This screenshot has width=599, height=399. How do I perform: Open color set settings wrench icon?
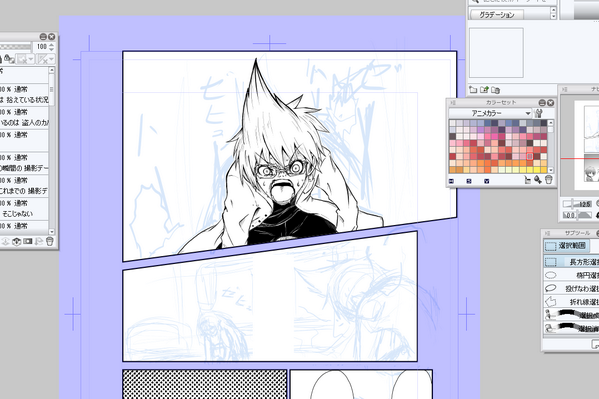coord(539,113)
